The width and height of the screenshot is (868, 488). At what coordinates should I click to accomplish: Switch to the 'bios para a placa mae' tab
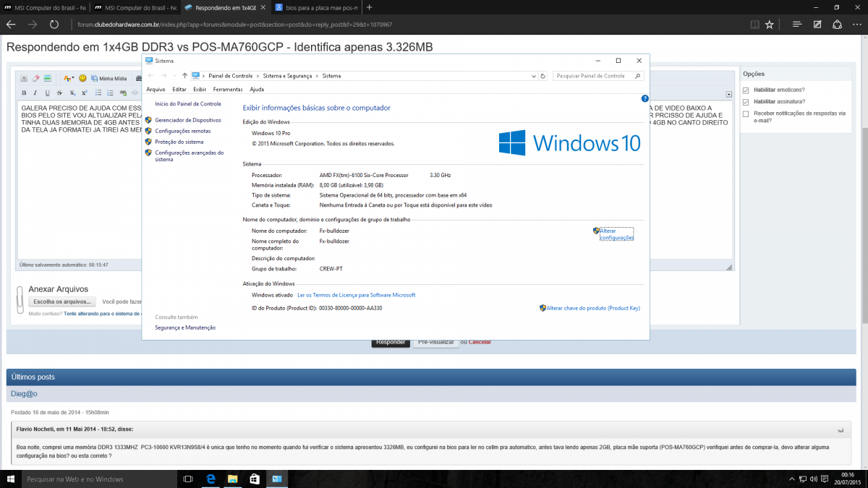[316, 7]
